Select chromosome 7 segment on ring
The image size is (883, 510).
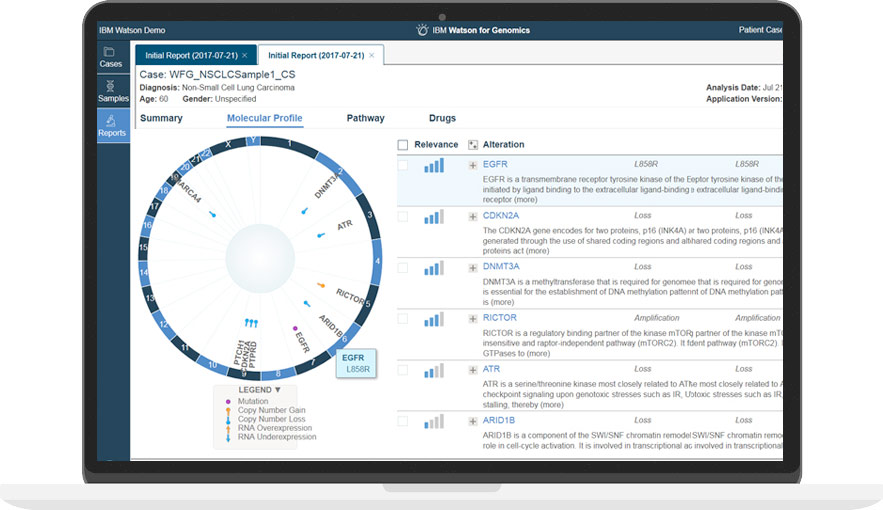pos(313,362)
